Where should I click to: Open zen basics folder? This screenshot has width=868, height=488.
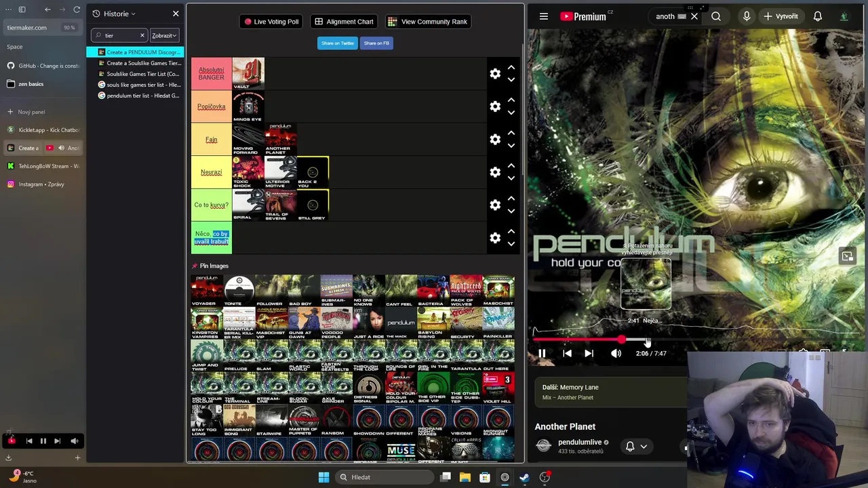click(43, 84)
